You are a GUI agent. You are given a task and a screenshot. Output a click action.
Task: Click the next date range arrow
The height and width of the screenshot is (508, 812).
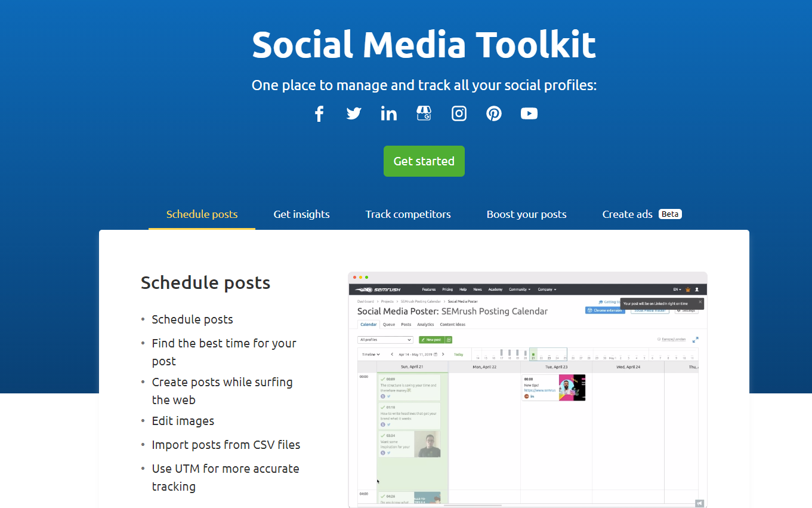coord(443,354)
